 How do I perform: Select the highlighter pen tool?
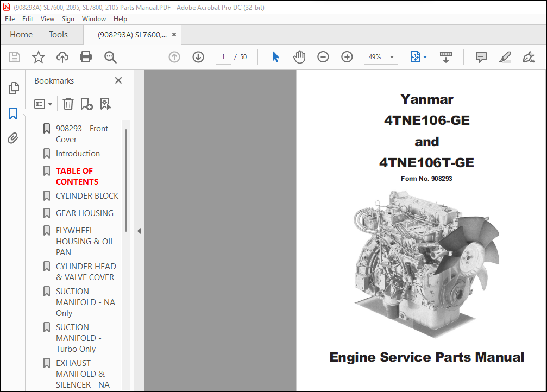(x=505, y=57)
